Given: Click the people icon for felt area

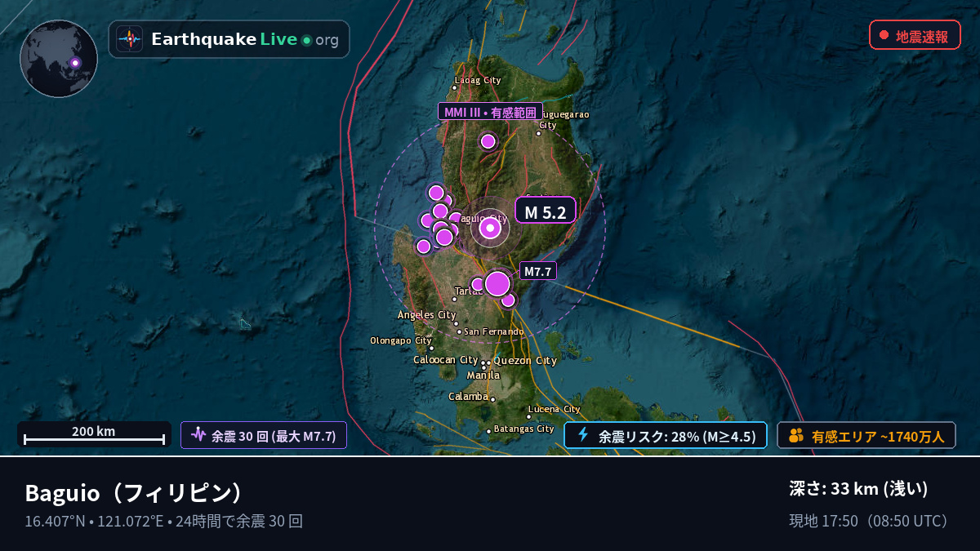Looking at the screenshot, I should [797, 436].
